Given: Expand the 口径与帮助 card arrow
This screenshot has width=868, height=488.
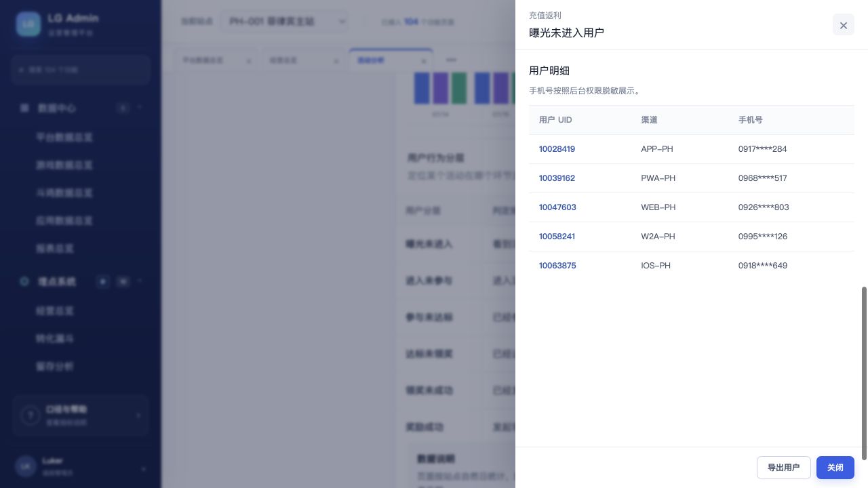Looking at the screenshot, I should [138, 415].
